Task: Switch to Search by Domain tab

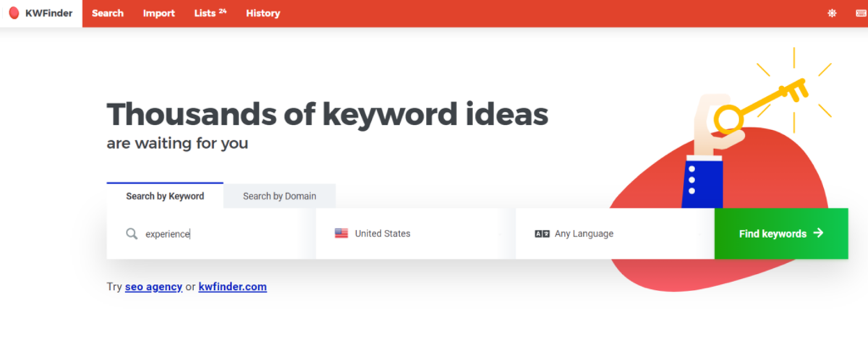Action: click(x=279, y=196)
